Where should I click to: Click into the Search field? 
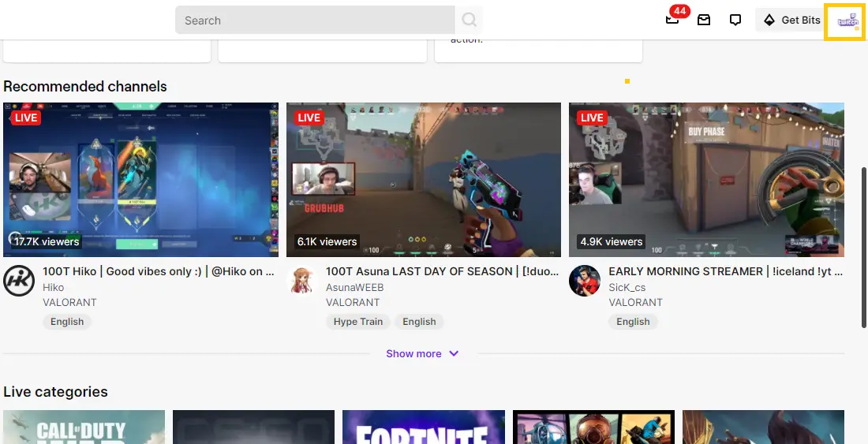point(315,21)
